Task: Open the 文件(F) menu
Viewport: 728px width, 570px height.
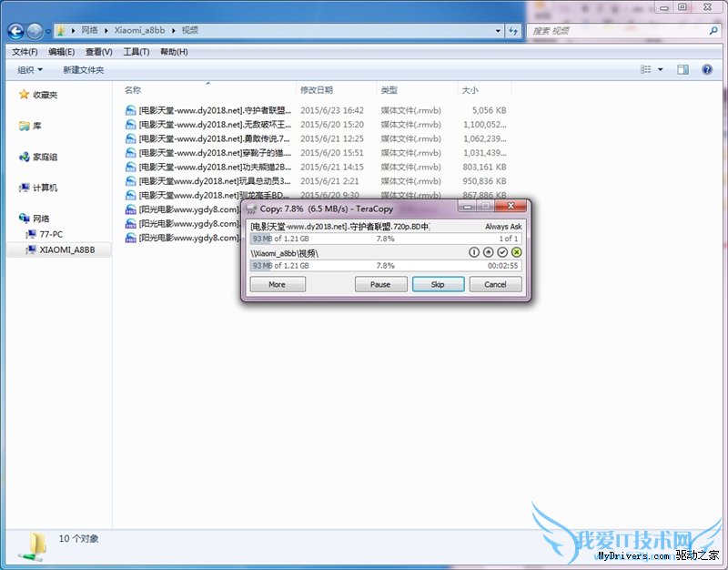Action: tap(25, 52)
